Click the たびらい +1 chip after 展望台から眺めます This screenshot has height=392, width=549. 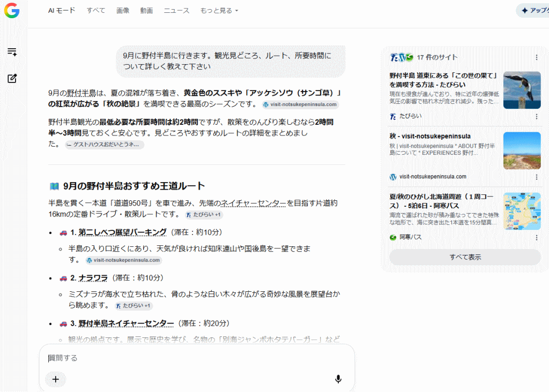133,306
